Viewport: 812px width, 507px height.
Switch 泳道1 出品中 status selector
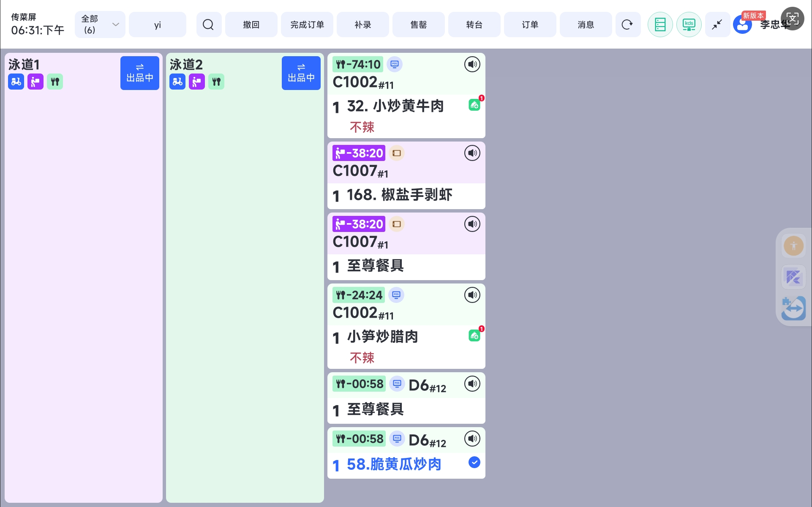tap(139, 73)
